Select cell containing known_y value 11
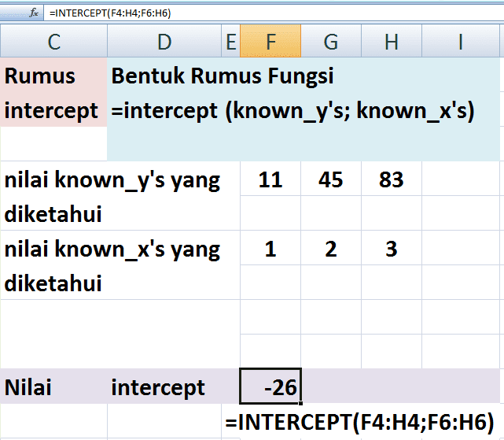This screenshot has height=440, width=504. coord(270,179)
